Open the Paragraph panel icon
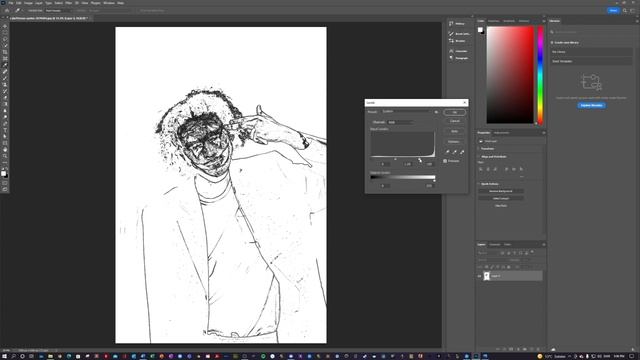The width and height of the screenshot is (640, 360). click(x=451, y=58)
